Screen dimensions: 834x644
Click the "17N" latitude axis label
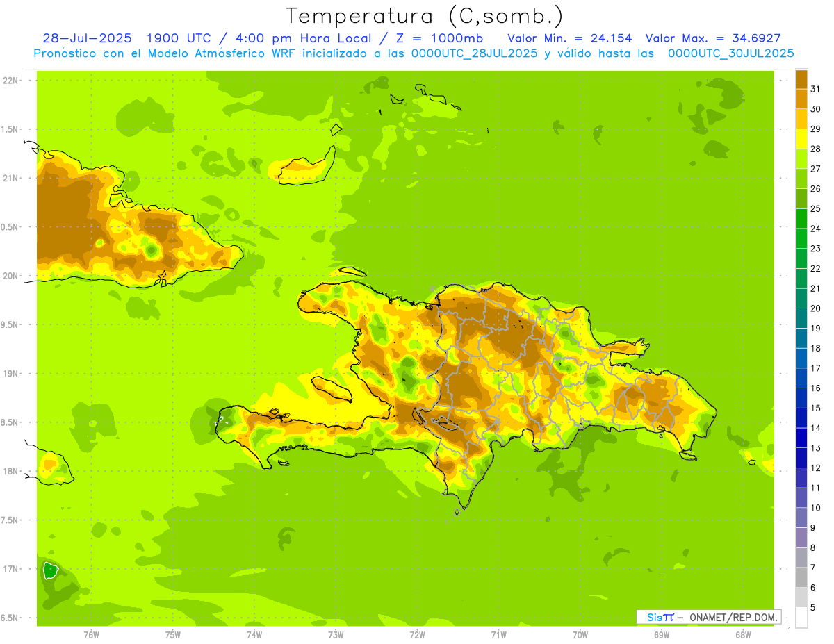pyautogui.click(x=10, y=569)
